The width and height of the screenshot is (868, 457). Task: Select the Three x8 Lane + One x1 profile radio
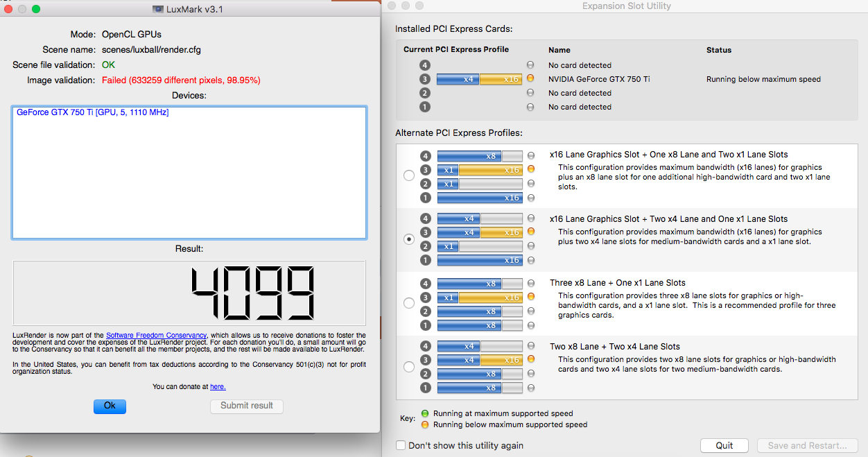(x=409, y=303)
